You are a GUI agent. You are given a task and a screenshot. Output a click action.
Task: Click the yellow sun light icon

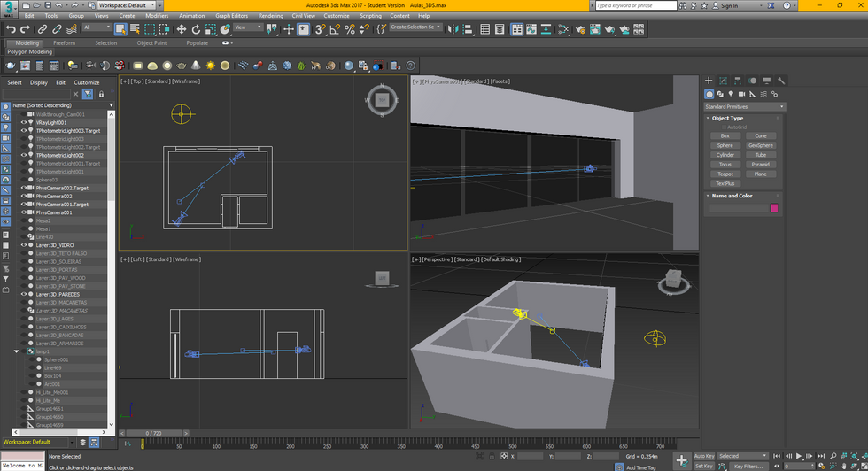211,66
